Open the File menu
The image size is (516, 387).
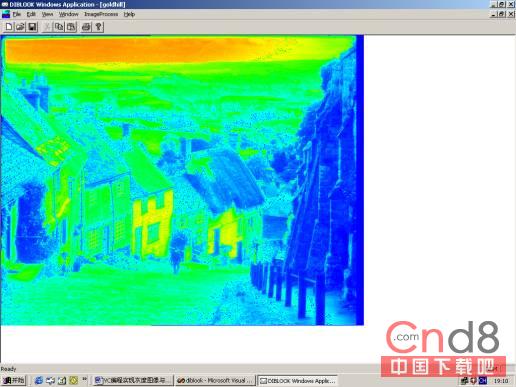pos(17,14)
